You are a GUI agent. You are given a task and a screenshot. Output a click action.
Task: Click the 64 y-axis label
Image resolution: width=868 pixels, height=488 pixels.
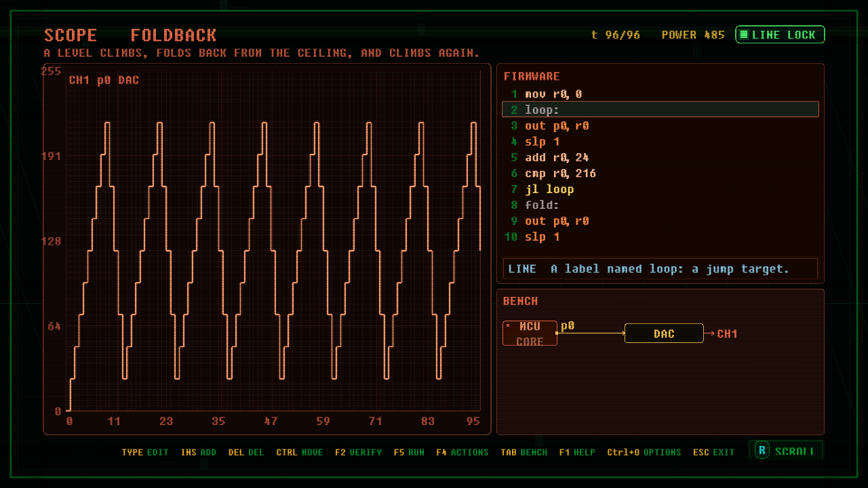54,326
